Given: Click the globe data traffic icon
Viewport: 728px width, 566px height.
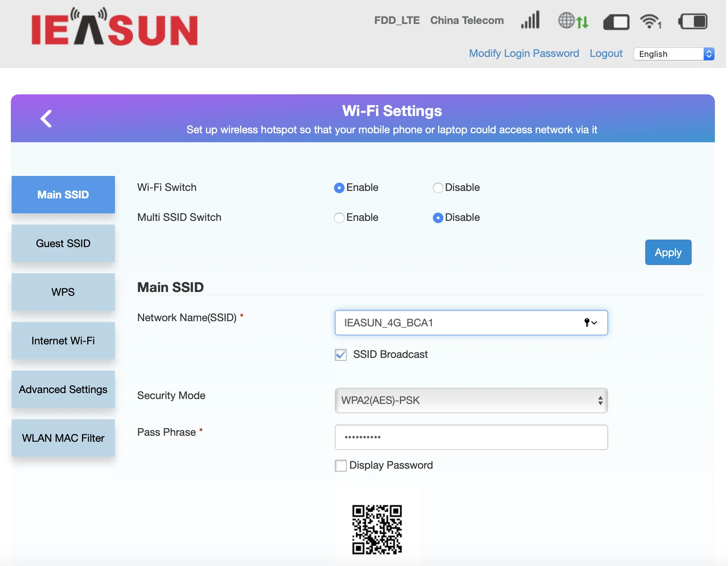Looking at the screenshot, I should click(573, 21).
